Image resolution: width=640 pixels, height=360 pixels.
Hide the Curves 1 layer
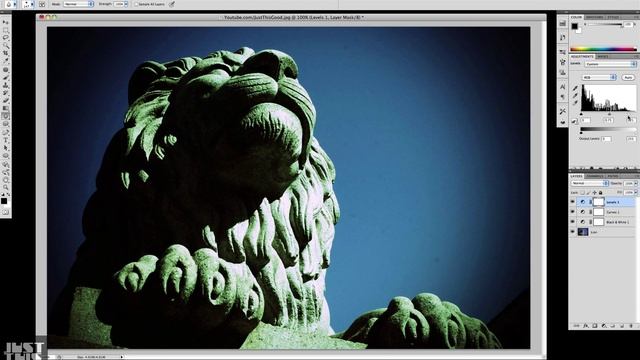572,212
